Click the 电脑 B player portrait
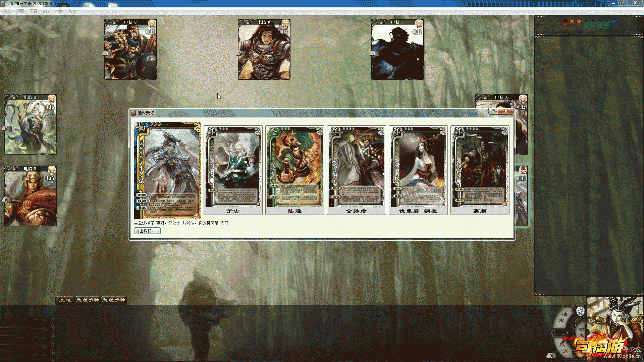Image resolution: width=644 pixels, height=362 pixels. coord(30,196)
